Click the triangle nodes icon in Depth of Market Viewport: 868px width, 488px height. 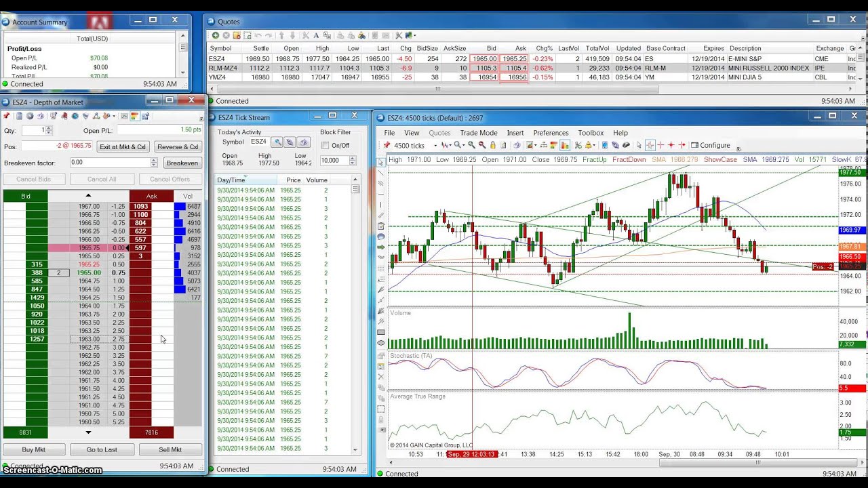coord(96,116)
